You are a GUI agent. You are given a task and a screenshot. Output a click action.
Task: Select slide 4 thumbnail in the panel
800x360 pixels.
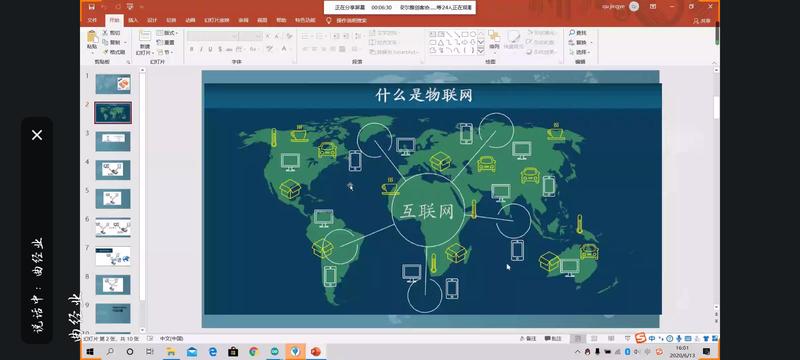pos(113,170)
